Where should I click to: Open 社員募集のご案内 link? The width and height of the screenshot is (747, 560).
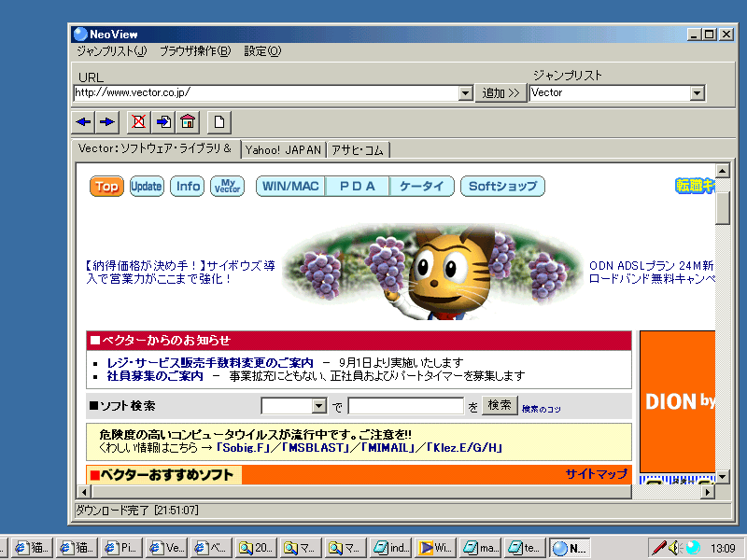[x=155, y=376]
